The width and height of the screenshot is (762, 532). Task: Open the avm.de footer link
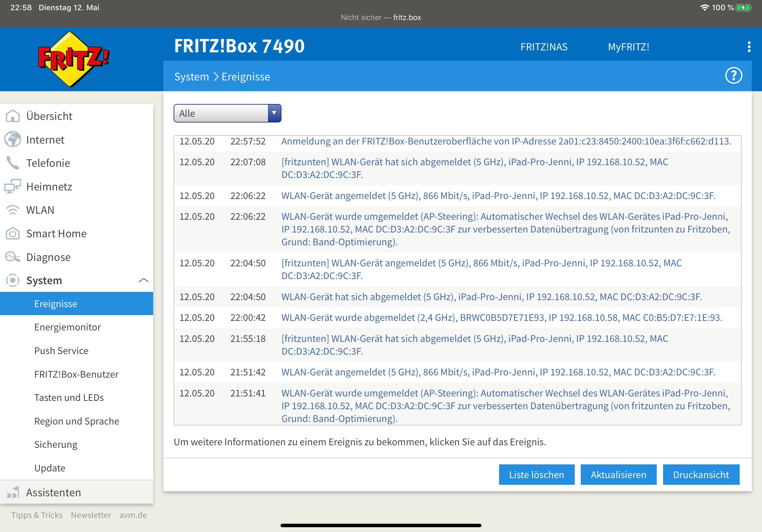point(133,515)
